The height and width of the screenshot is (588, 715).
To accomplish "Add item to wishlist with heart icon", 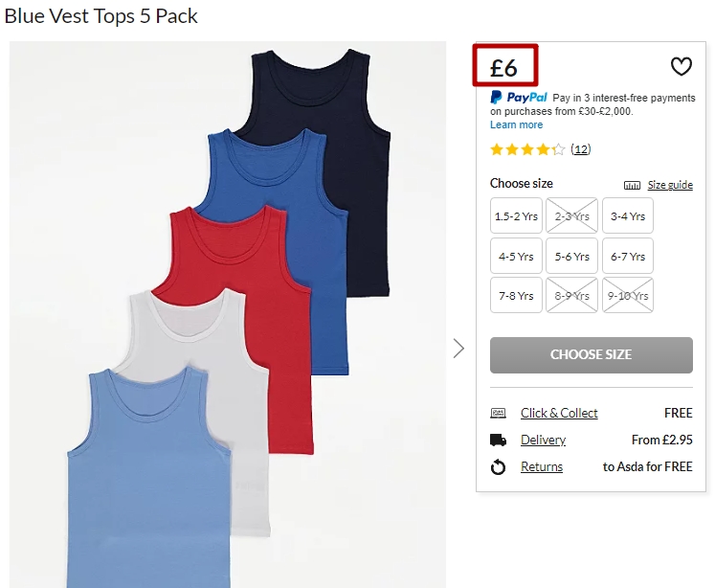I will pyautogui.click(x=681, y=66).
